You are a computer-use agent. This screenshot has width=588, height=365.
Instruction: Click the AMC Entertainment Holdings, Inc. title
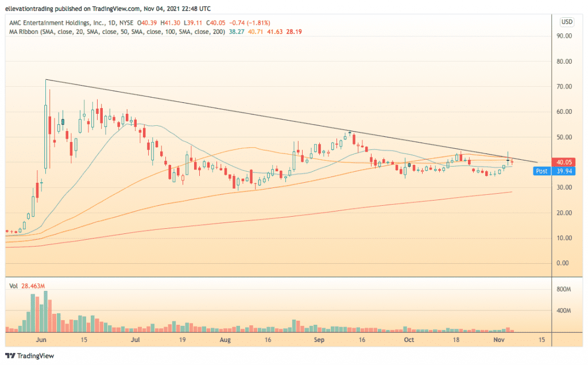pyautogui.click(x=57, y=23)
